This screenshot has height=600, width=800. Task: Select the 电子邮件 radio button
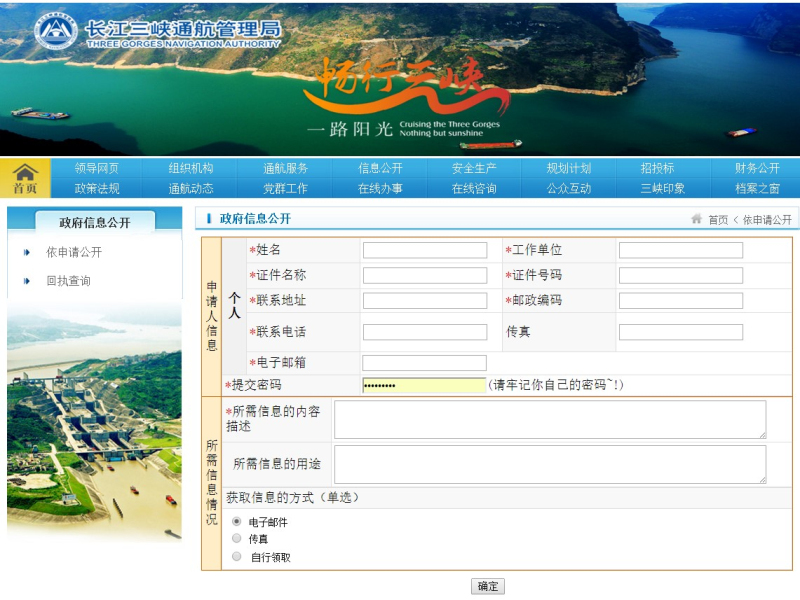(x=237, y=521)
